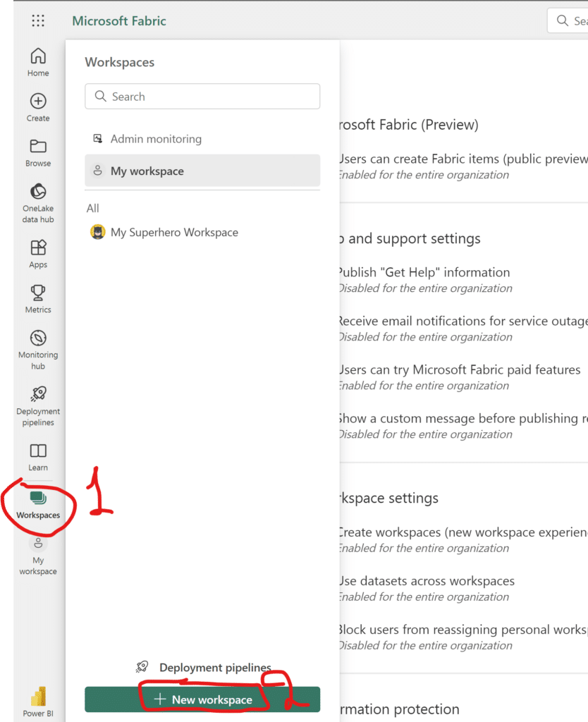
Task: Open My workspace from the left rail
Action: tap(38, 556)
